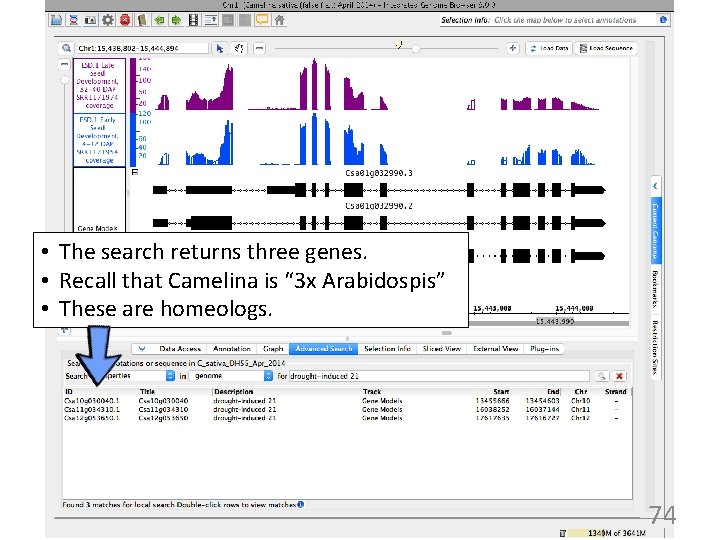Click the vertical zoom slider knob
Viewport: 720px width, 540px height.
tap(64, 80)
